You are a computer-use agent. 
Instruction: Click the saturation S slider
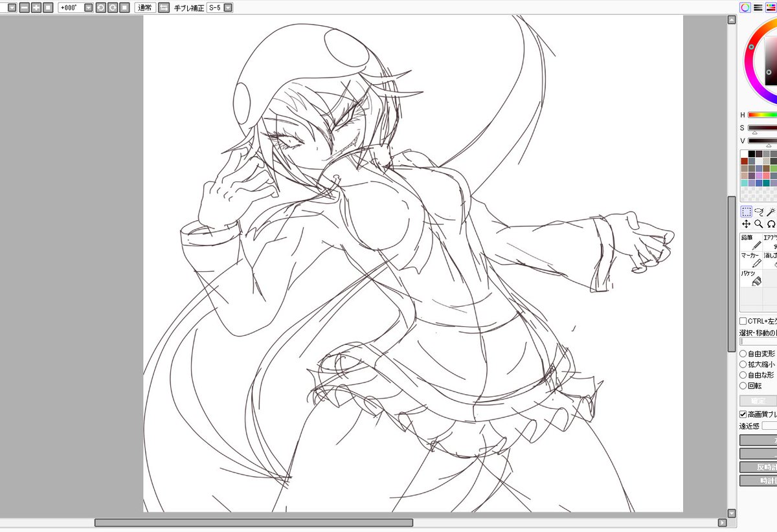click(x=763, y=127)
